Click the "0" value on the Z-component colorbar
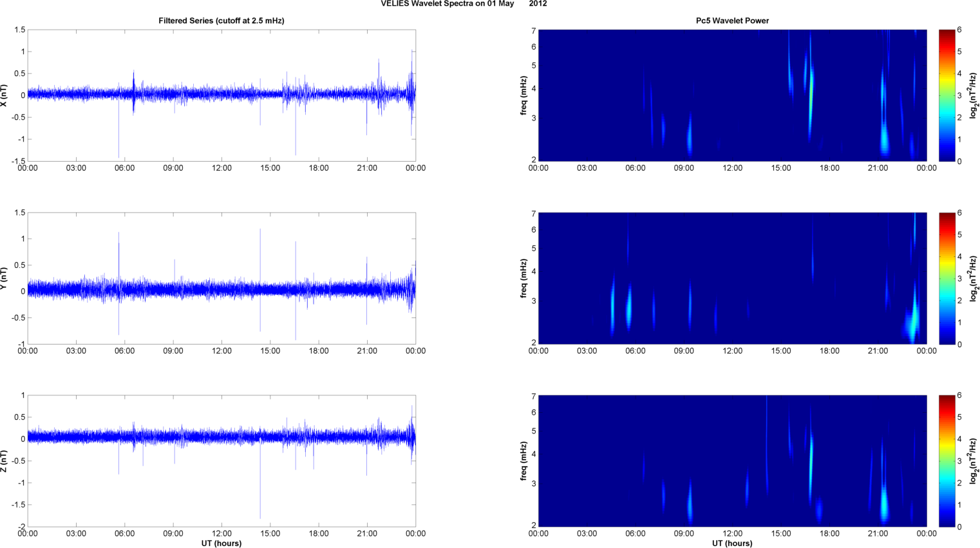Screen dimensions: 980x548 [959, 527]
